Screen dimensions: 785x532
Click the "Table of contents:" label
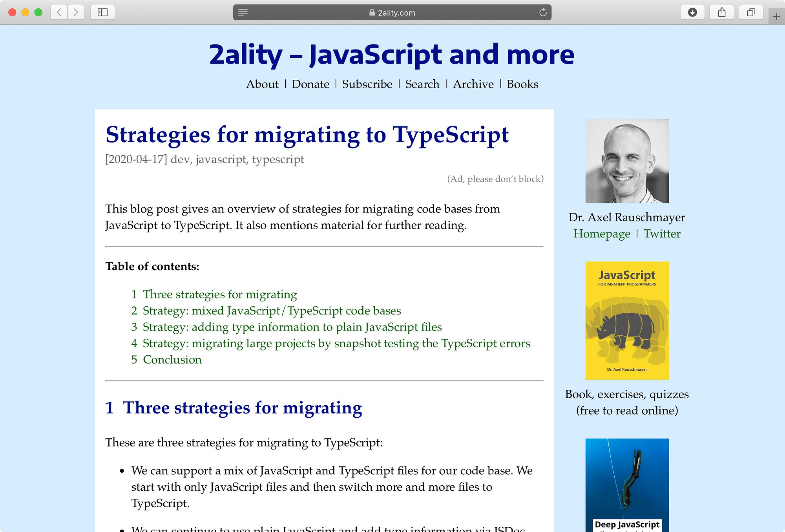coord(152,266)
